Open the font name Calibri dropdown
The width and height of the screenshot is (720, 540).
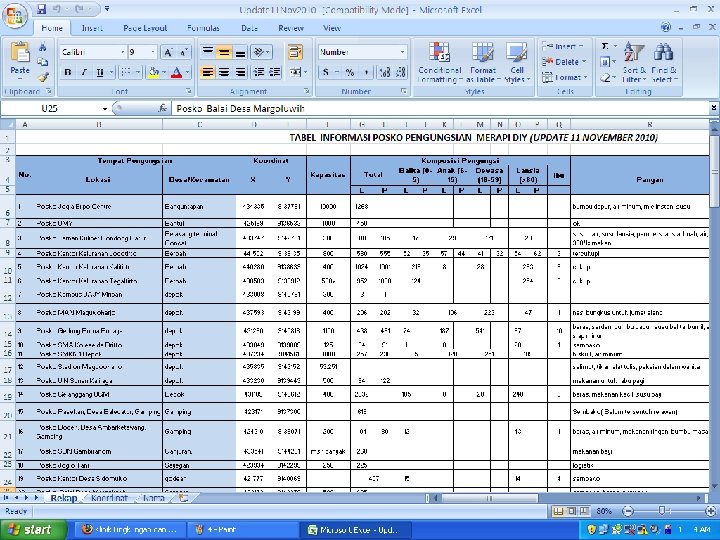[123, 52]
